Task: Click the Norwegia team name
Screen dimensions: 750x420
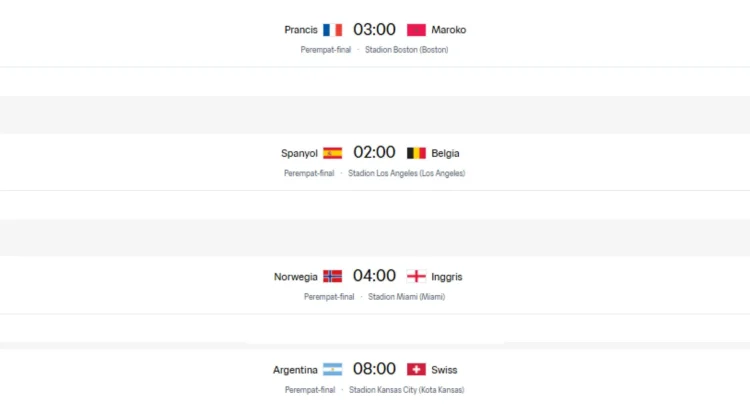Action: click(x=296, y=277)
